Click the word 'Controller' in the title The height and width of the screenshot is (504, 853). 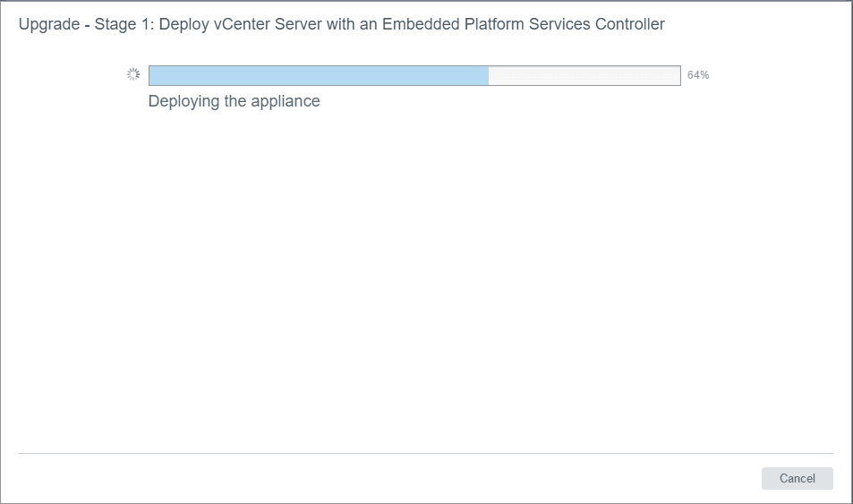(x=630, y=24)
